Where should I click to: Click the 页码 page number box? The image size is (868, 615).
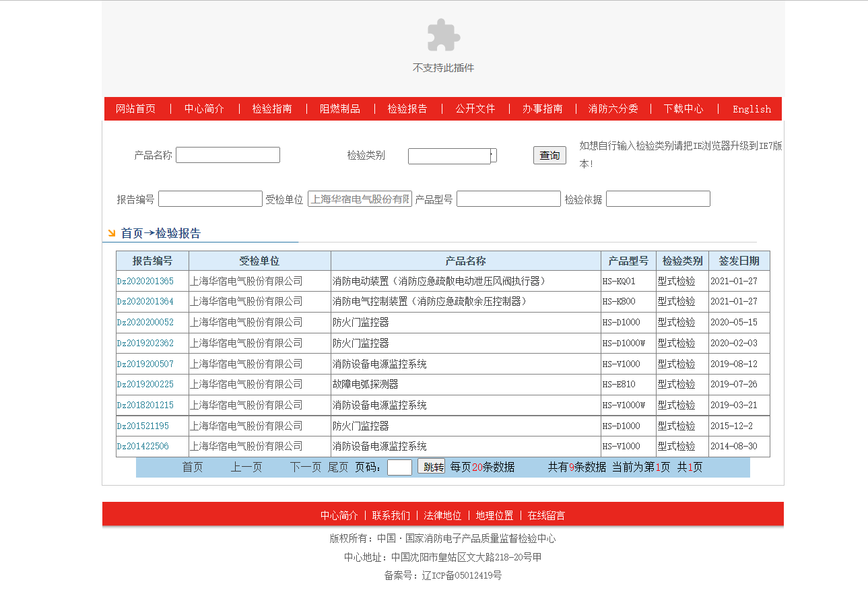tap(399, 467)
